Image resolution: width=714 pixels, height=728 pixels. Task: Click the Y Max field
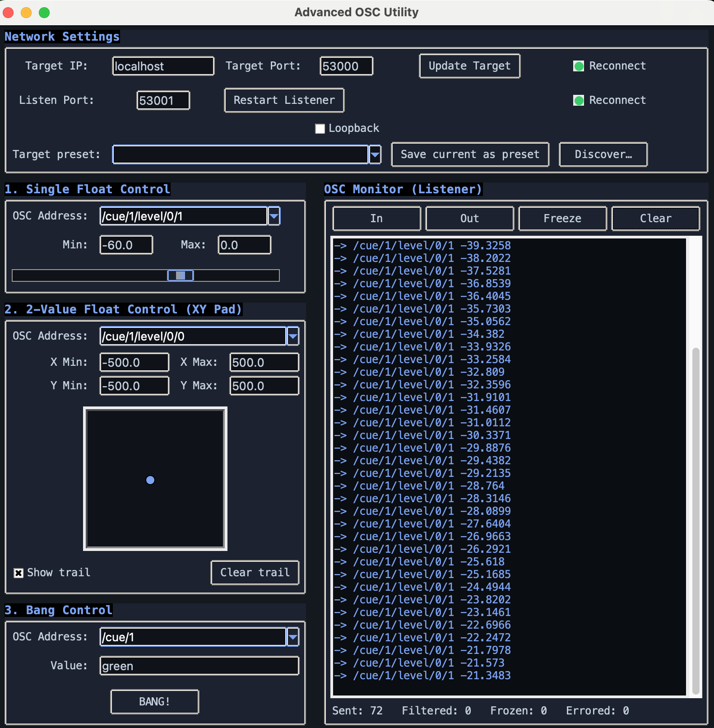pos(264,386)
